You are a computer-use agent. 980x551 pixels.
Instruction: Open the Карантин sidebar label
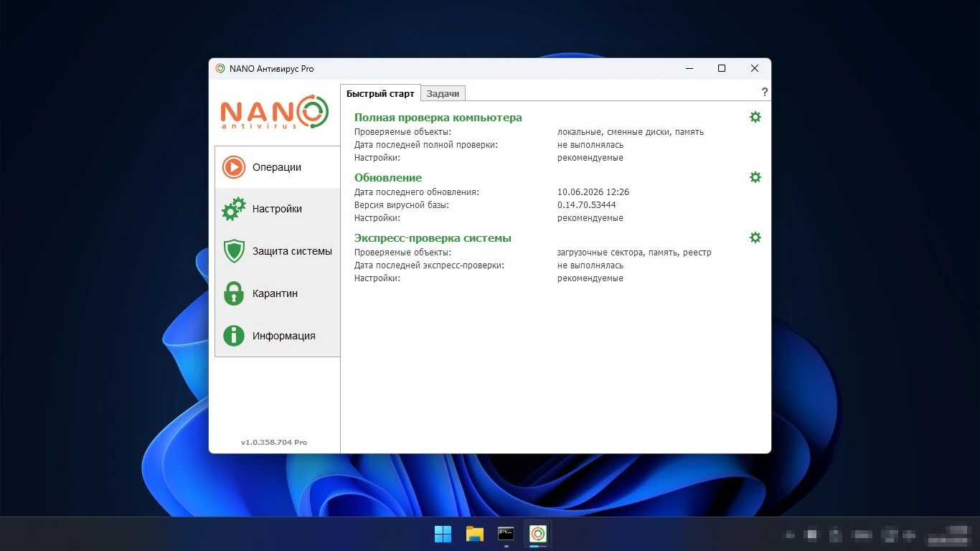[x=275, y=293]
